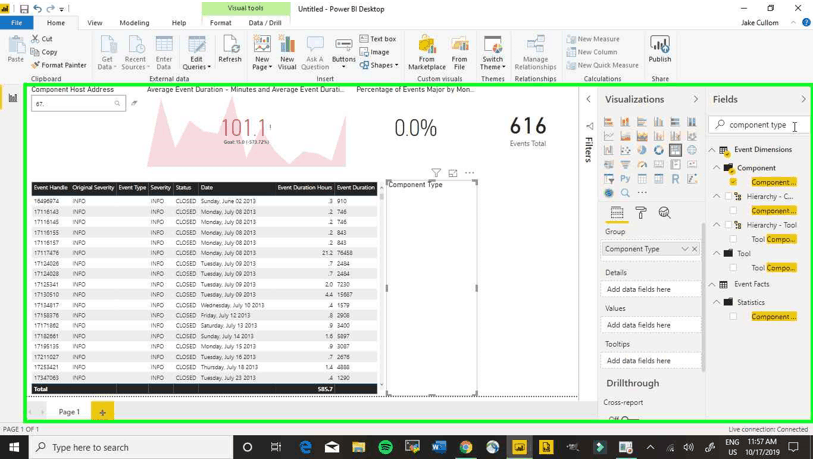Check Tool Compo... under Tool folder
This screenshot has width=815, height=459.
(x=733, y=268)
